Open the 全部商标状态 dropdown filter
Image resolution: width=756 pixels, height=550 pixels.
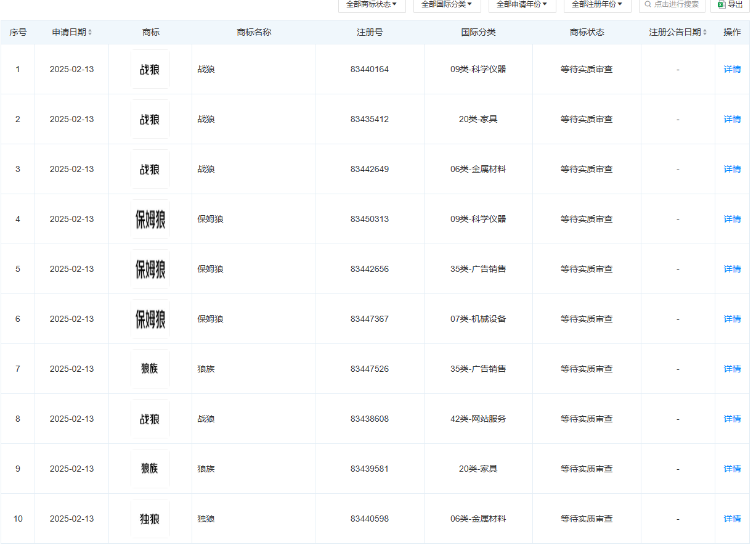coord(372,4)
